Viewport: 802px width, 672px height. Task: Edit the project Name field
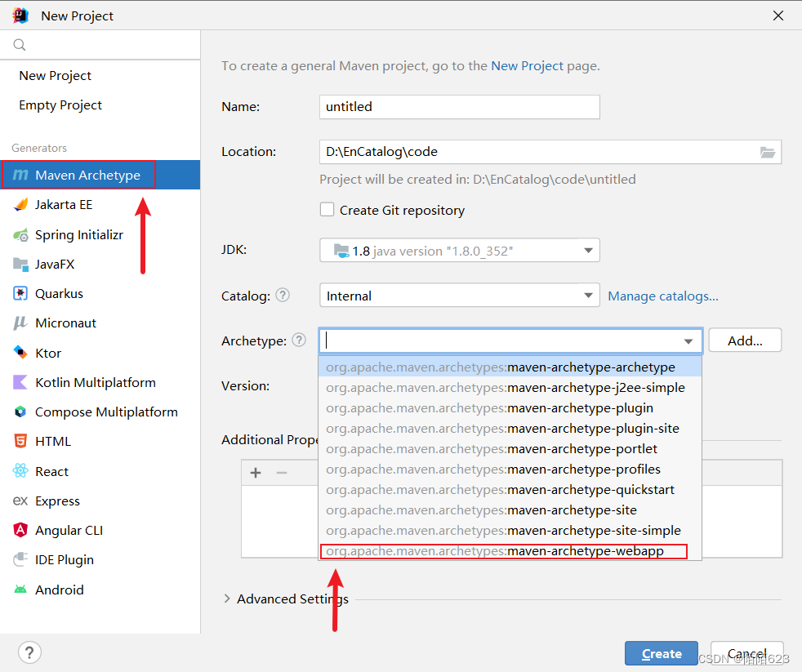click(459, 107)
